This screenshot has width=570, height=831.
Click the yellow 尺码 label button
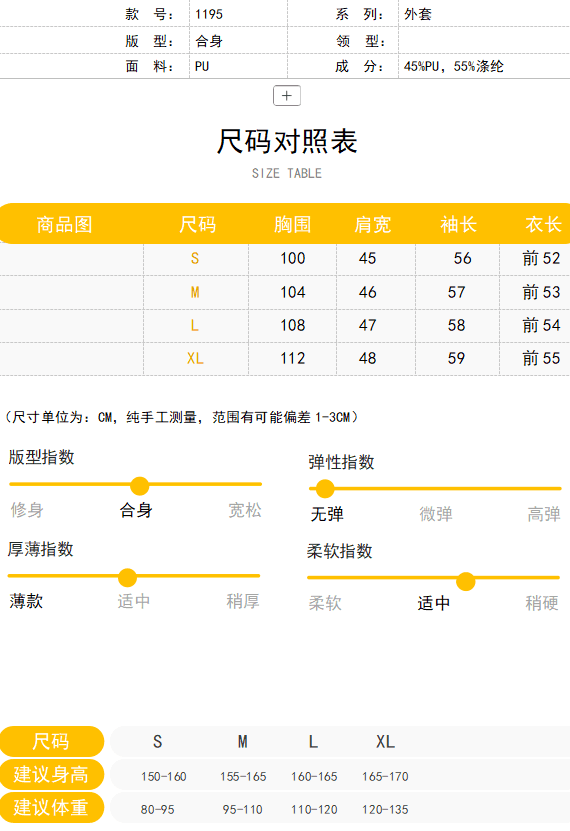pos(51,741)
